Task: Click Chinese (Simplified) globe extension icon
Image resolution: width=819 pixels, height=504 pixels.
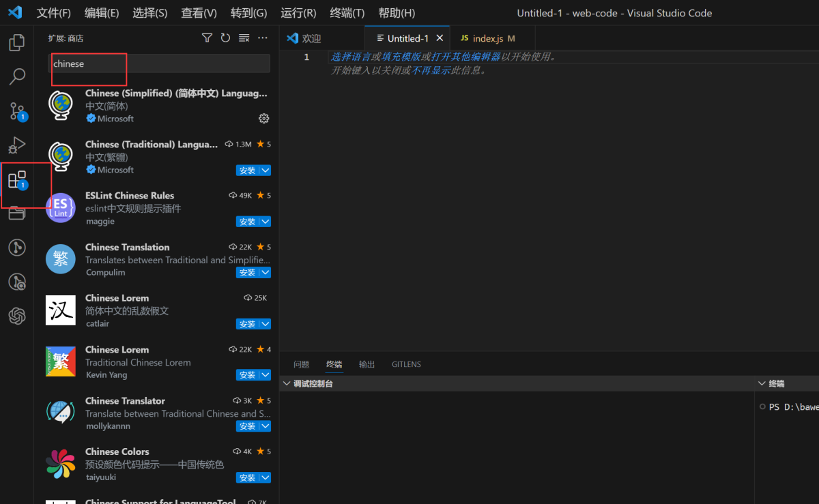Action: (x=61, y=106)
